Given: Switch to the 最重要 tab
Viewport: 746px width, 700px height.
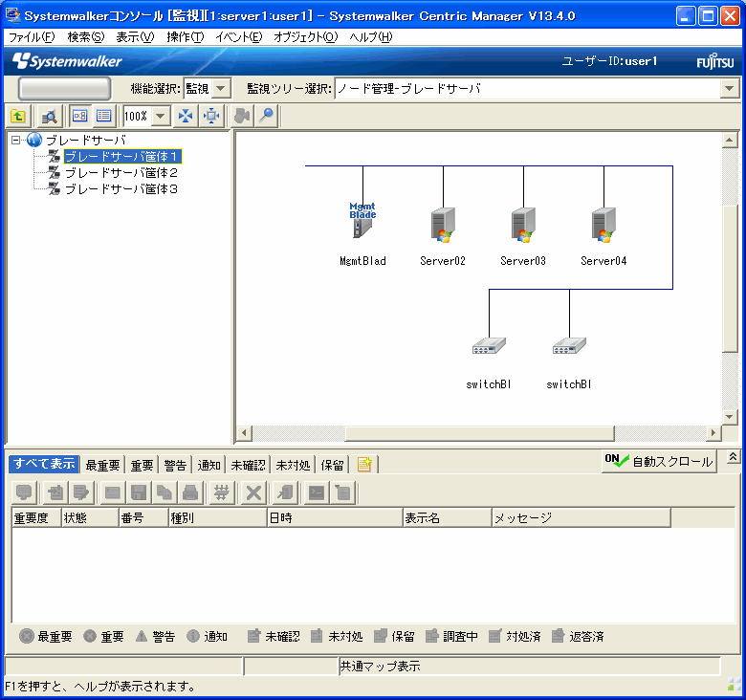Looking at the screenshot, I should (102, 465).
